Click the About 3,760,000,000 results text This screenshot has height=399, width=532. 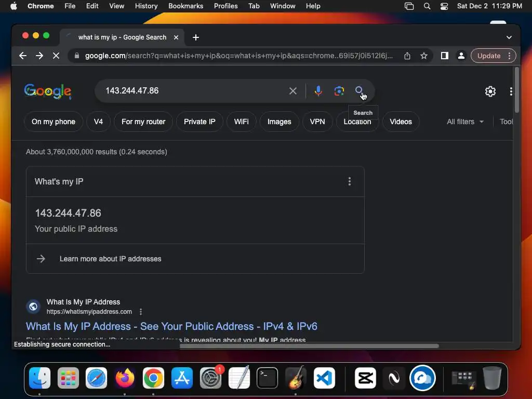[x=96, y=152]
